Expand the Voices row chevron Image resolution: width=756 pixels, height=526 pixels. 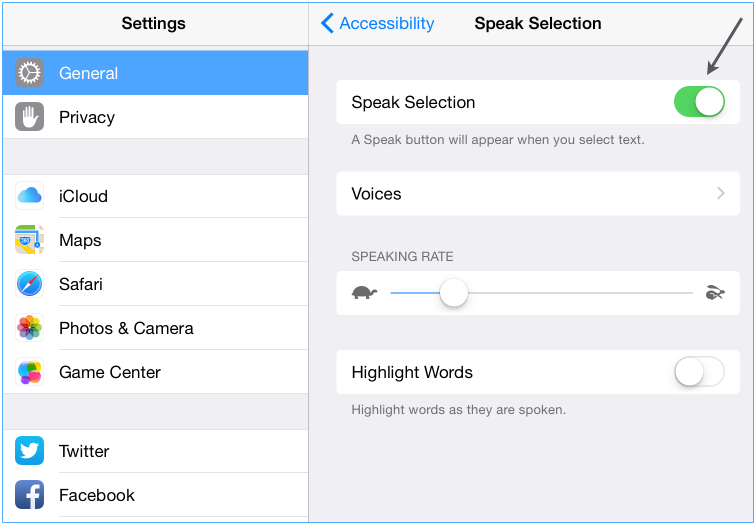click(x=721, y=193)
